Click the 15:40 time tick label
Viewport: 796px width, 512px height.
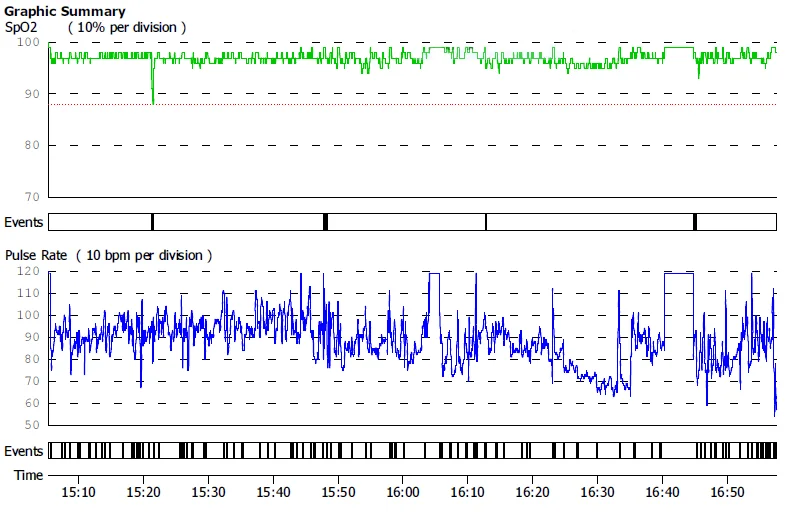click(x=273, y=492)
